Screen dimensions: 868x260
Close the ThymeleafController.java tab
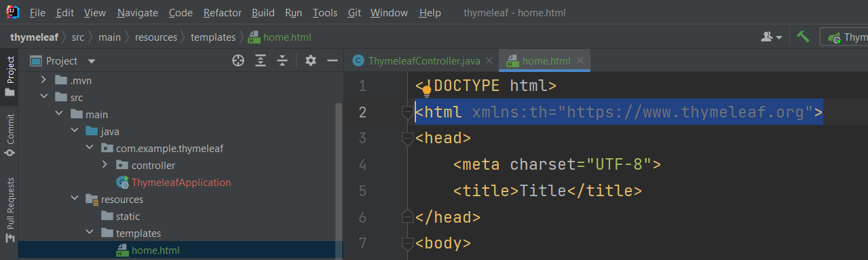coord(490,61)
